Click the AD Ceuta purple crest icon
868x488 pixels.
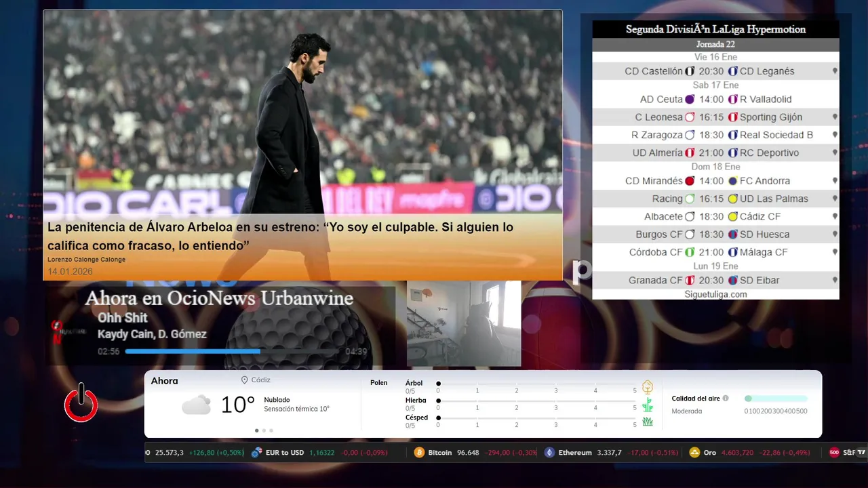pos(690,99)
